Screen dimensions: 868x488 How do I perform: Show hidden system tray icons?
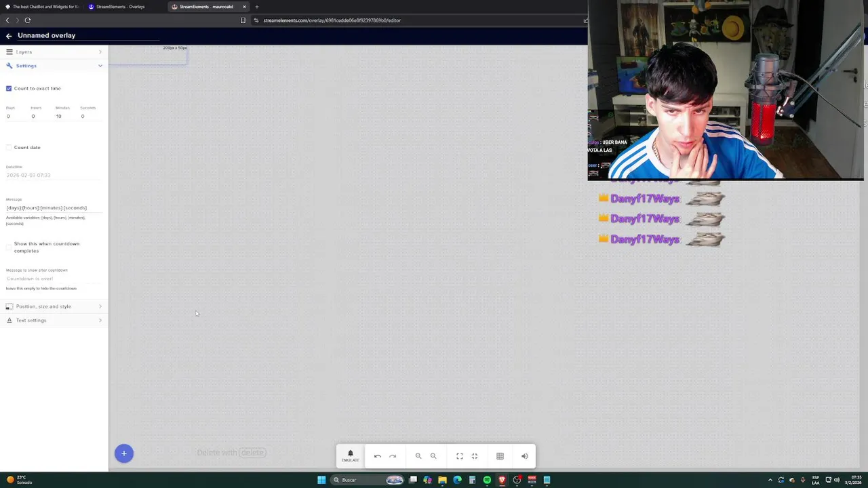click(770, 480)
